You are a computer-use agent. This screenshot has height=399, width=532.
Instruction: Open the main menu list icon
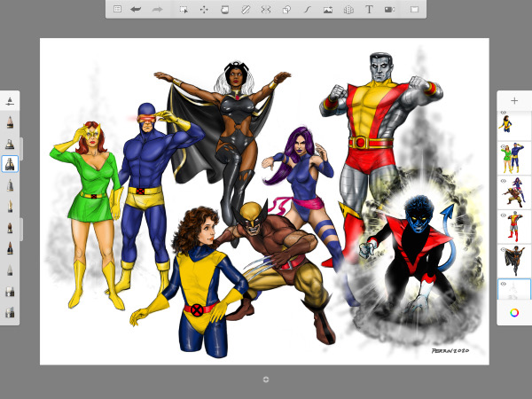[117, 9]
